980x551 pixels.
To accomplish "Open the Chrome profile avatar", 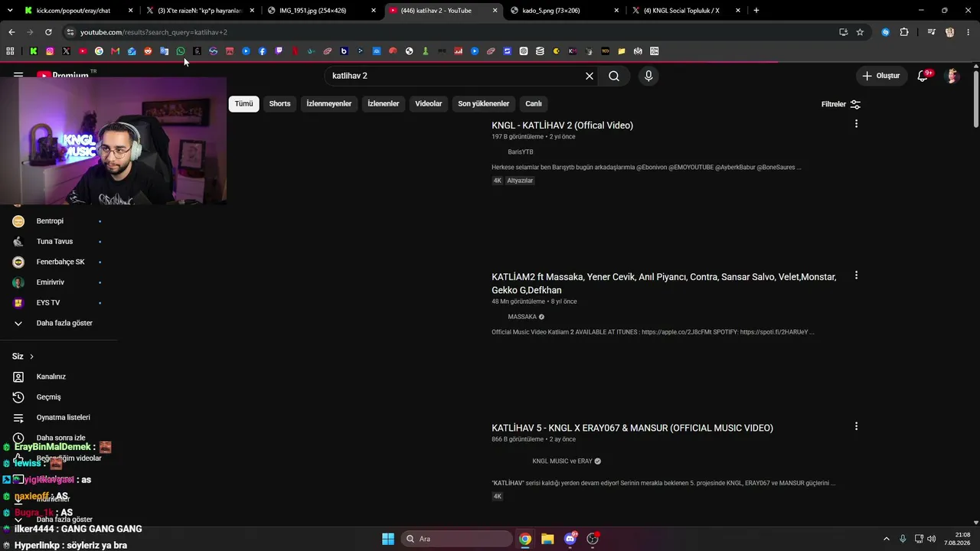I will pyautogui.click(x=950, y=32).
